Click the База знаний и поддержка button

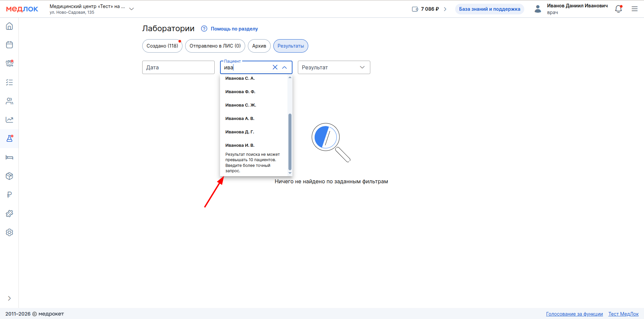pyautogui.click(x=489, y=9)
